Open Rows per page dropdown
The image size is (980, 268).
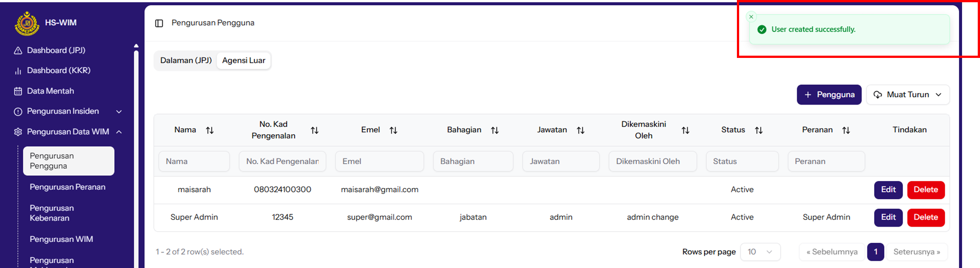pyautogui.click(x=760, y=252)
